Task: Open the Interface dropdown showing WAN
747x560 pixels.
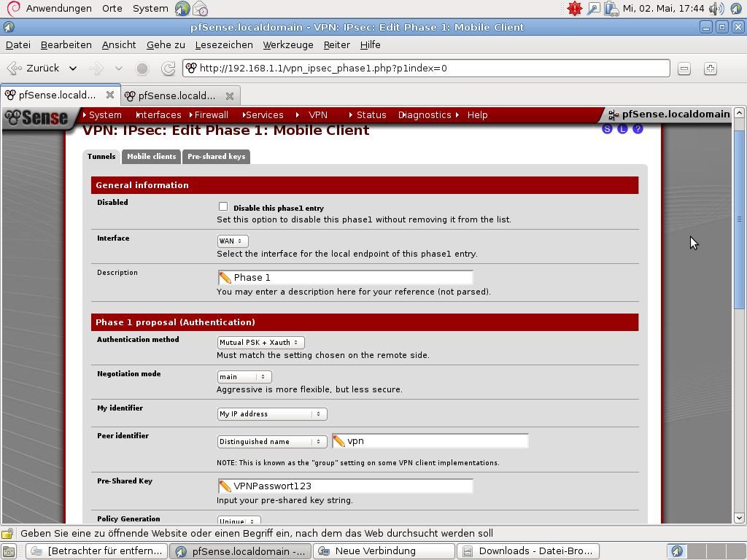Action: pyautogui.click(x=233, y=241)
